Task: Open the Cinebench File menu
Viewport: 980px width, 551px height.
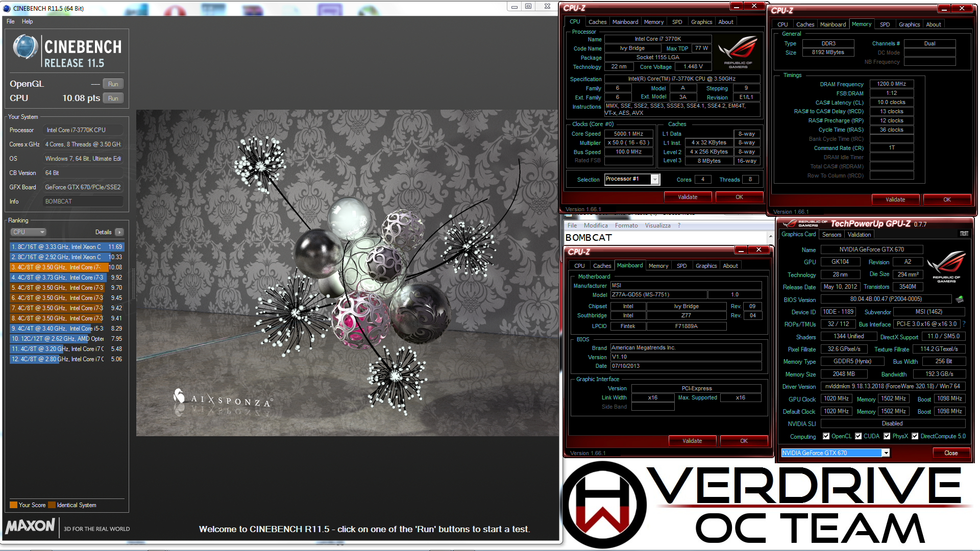Action: pyautogui.click(x=11, y=21)
